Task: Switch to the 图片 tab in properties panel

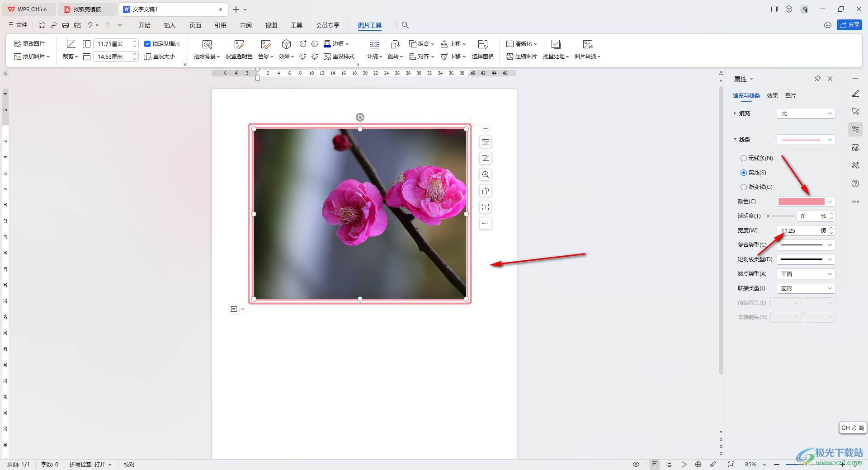Action: tap(791, 96)
